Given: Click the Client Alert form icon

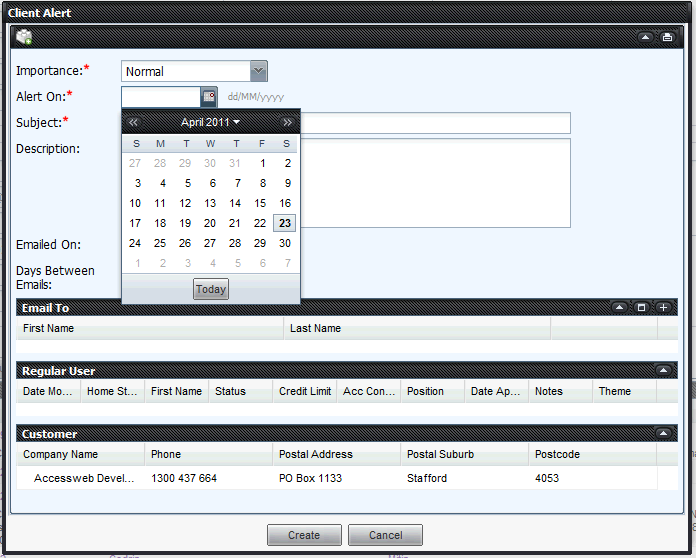Looking at the screenshot, I should coord(24,37).
